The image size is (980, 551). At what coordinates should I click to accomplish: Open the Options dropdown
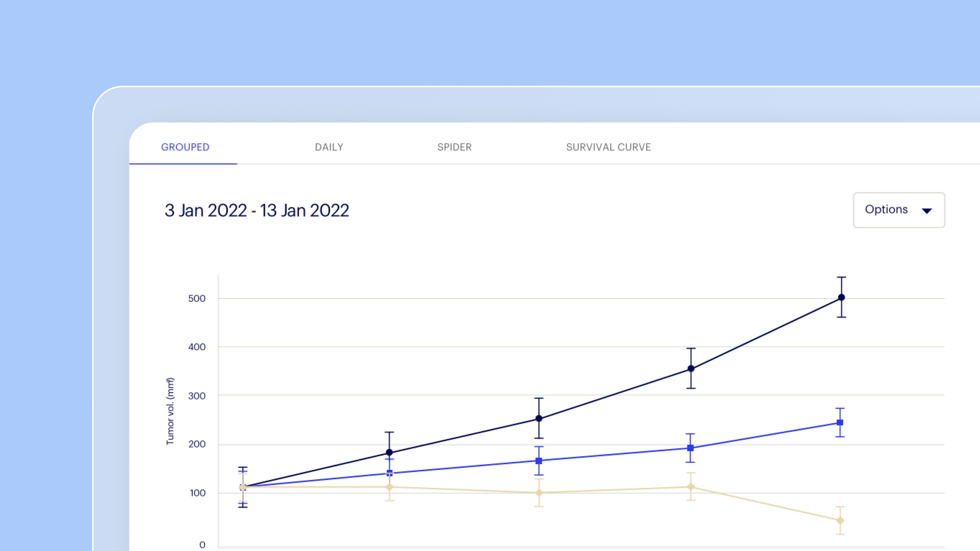(x=899, y=210)
